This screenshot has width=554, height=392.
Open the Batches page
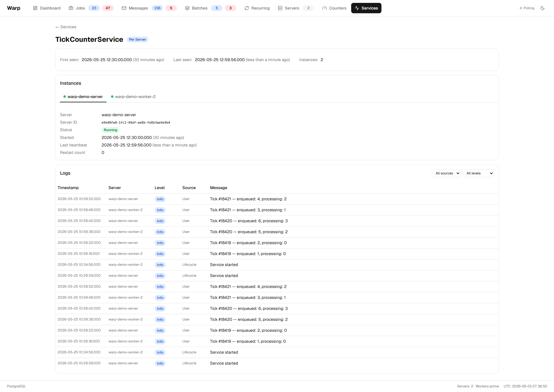click(196, 8)
